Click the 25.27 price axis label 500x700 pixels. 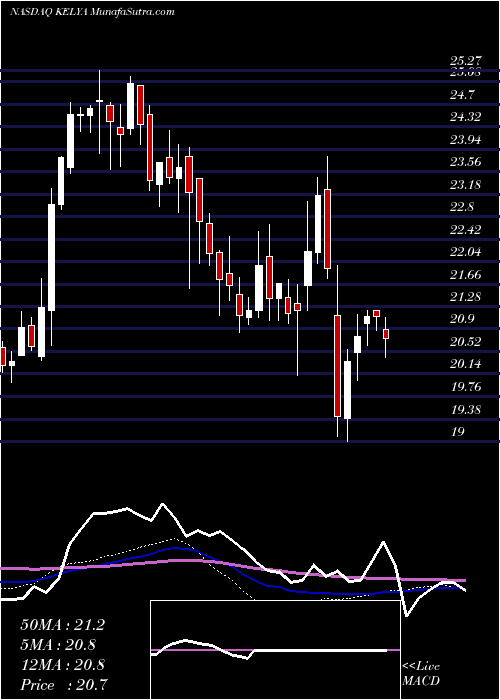(465, 61)
